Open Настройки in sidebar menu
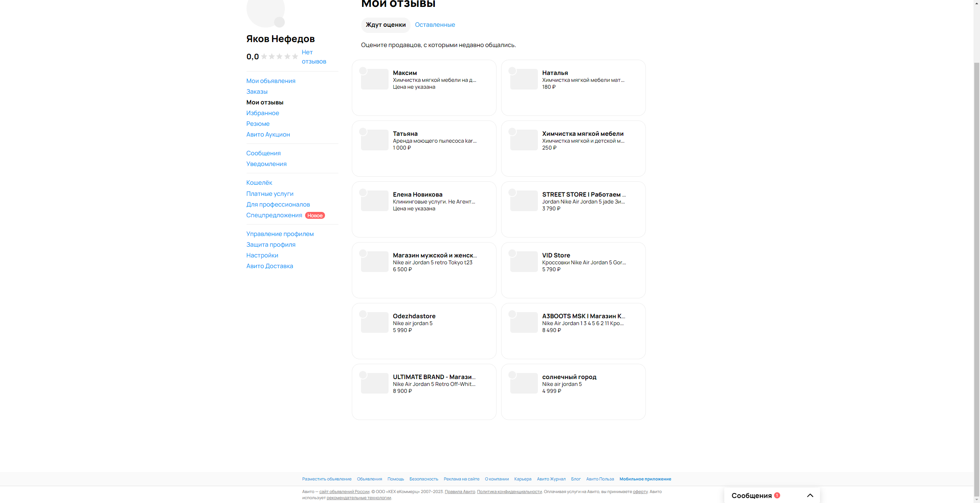This screenshot has height=503, width=980. (262, 256)
